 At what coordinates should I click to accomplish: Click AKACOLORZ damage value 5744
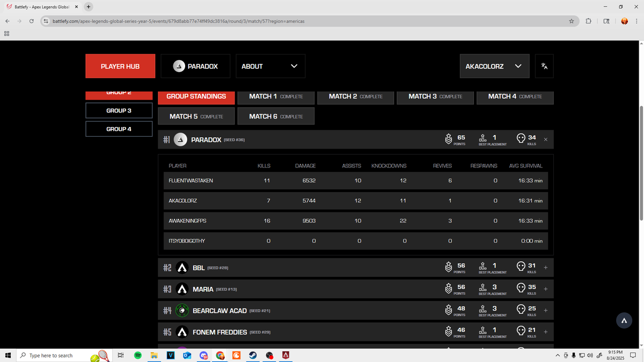click(x=309, y=201)
